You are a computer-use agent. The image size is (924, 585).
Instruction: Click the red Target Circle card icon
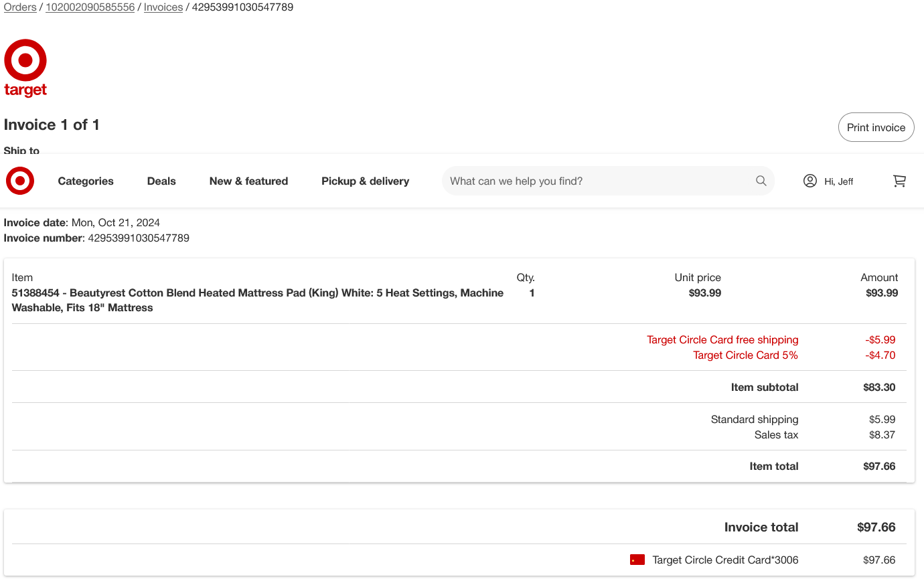(637, 560)
